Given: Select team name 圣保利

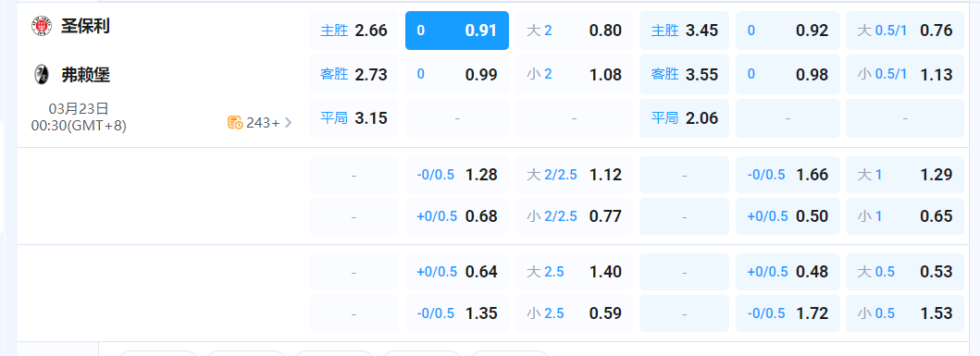Looking at the screenshot, I should tap(85, 27).
